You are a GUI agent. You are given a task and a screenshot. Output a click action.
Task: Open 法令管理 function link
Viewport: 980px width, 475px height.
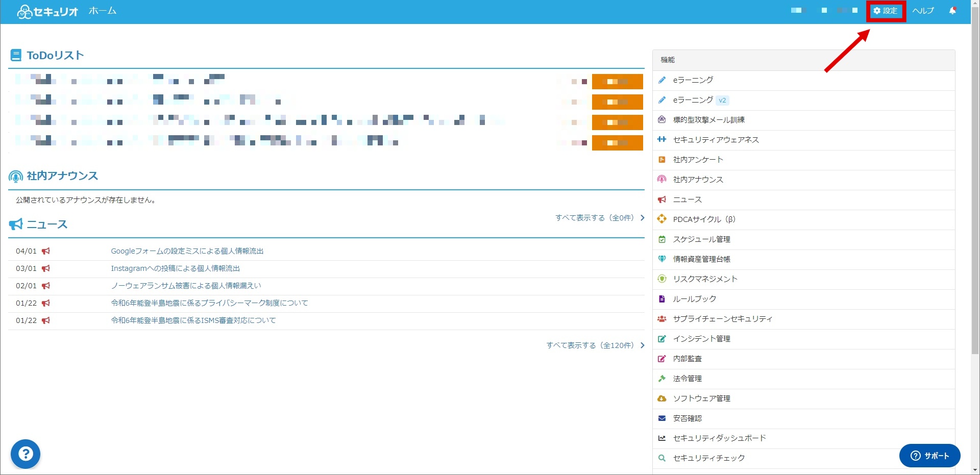pyautogui.click(x=688, y=379)
